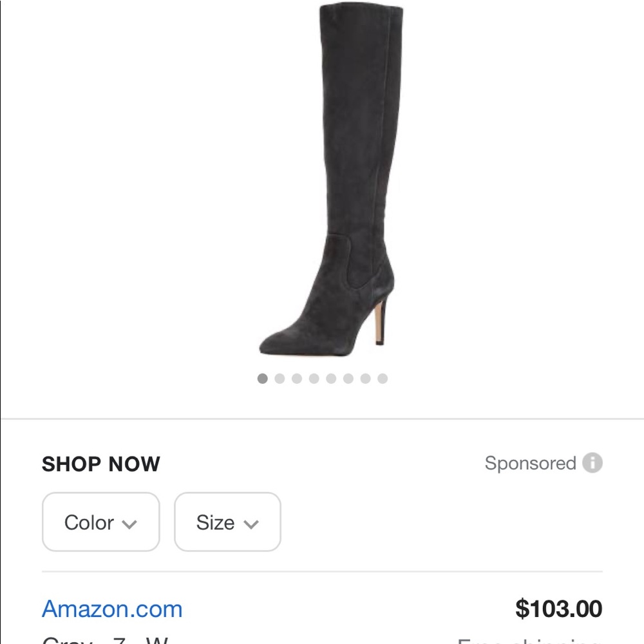
Task: Select the third carousel dot
Action: pos(297,379)
